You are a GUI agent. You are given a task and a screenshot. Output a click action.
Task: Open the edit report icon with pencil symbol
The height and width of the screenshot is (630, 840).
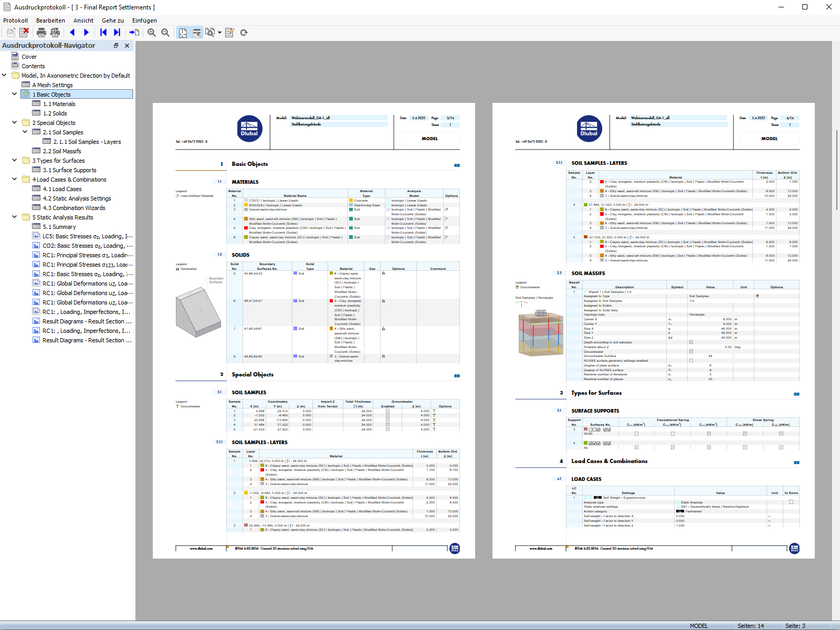coord(229,32)
